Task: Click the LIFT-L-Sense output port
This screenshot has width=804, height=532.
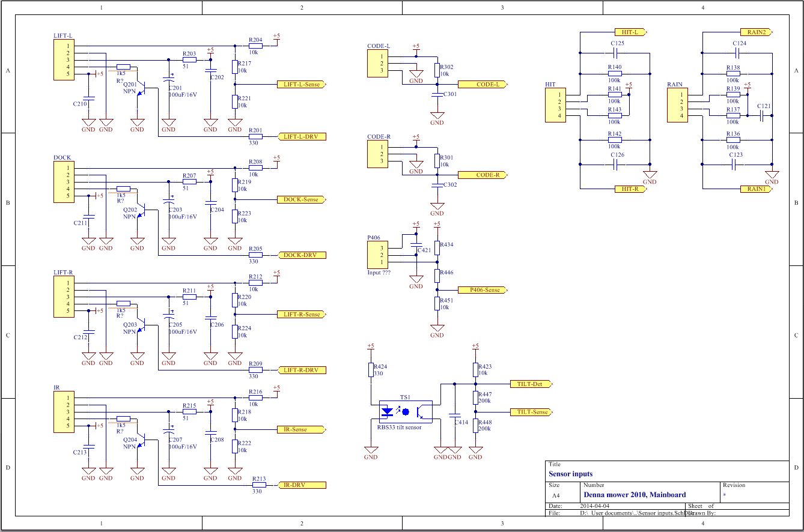Action: 302,85
